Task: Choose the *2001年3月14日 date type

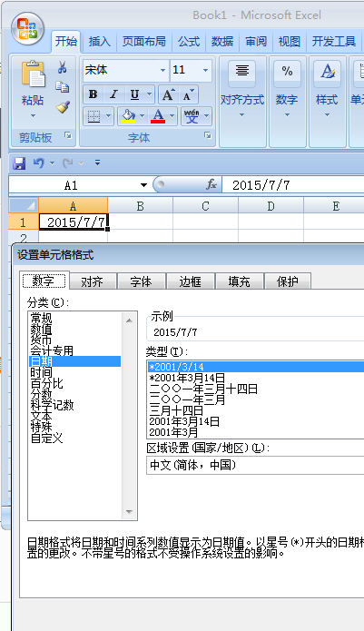Action: [x=187, y=378]
